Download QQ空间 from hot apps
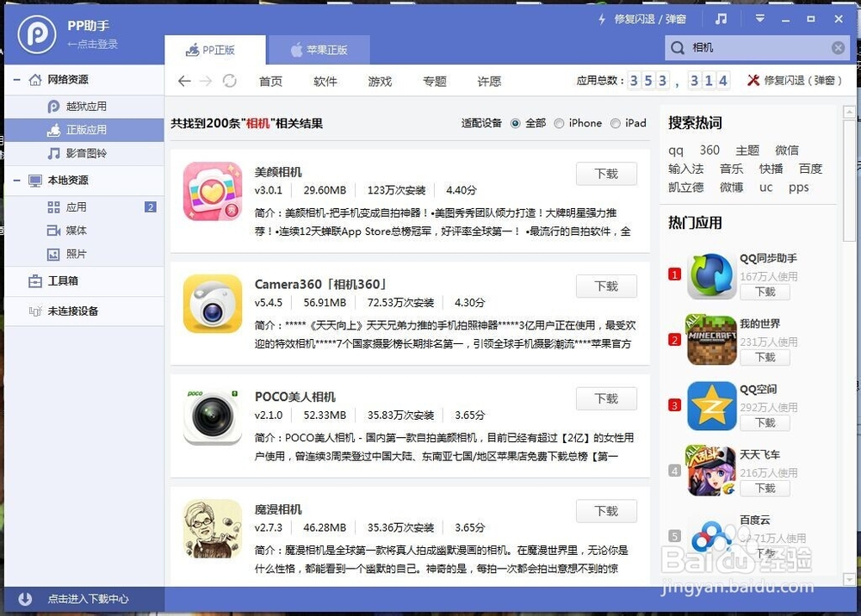This screenshot has width=861, height=616. tap(765, 423)
